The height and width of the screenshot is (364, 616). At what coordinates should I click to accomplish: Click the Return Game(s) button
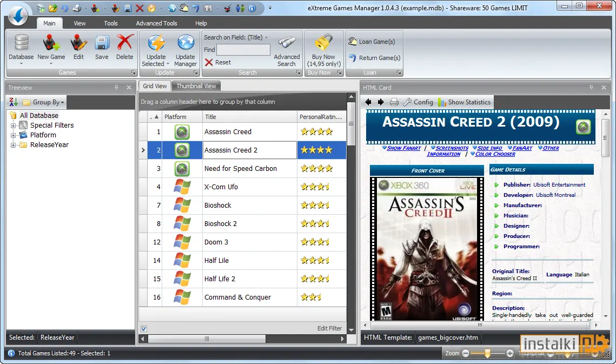[374, 58]
